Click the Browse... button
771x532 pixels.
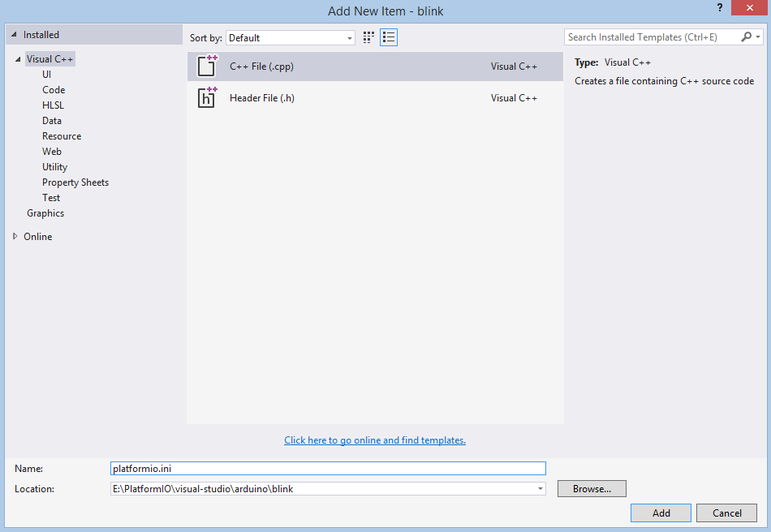tap(592, 489)
